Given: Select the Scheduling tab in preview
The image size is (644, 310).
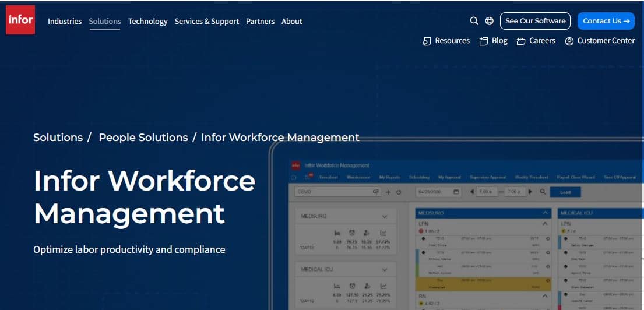Looking at the screenshot, I should pyautogui.click(x=419, y=177).
